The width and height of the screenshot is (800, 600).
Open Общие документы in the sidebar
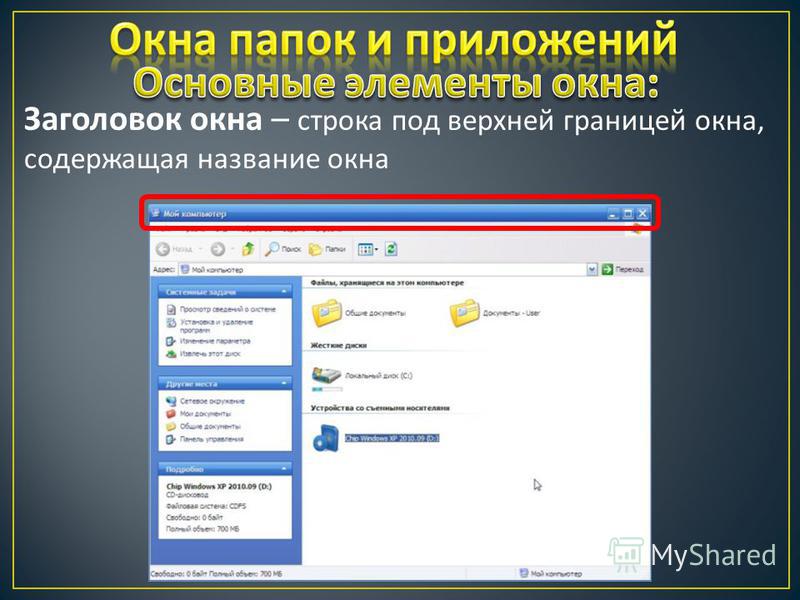tap(204, 426)
